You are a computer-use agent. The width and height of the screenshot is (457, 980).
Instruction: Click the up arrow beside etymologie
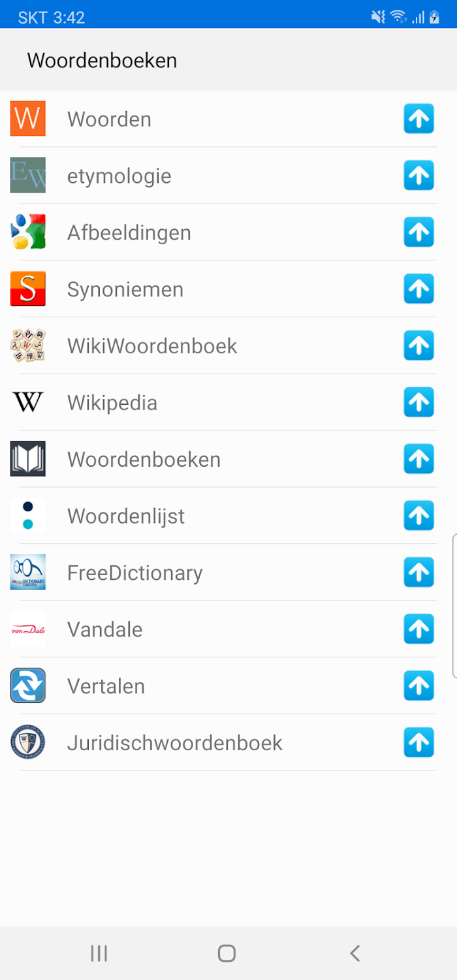pos(418,176)
